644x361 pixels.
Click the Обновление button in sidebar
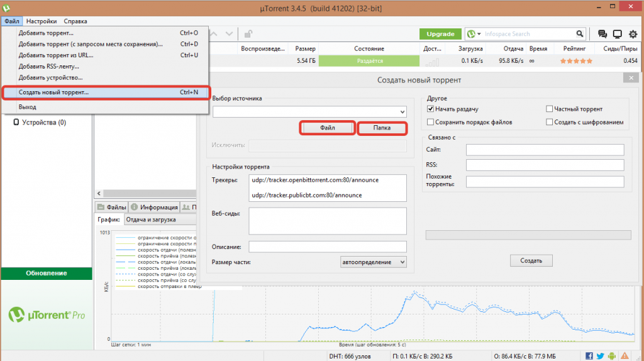pyautogui.click(x=47, y=273)
